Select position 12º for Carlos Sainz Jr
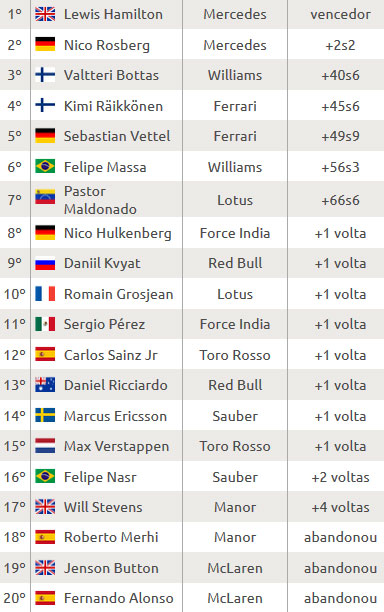This screenshot has width=384, height=612. (15, 355)
